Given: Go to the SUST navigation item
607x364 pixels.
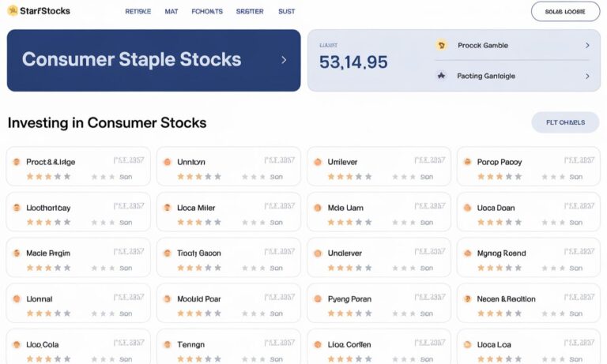Looking at the screenshot, I should [286, 12].
